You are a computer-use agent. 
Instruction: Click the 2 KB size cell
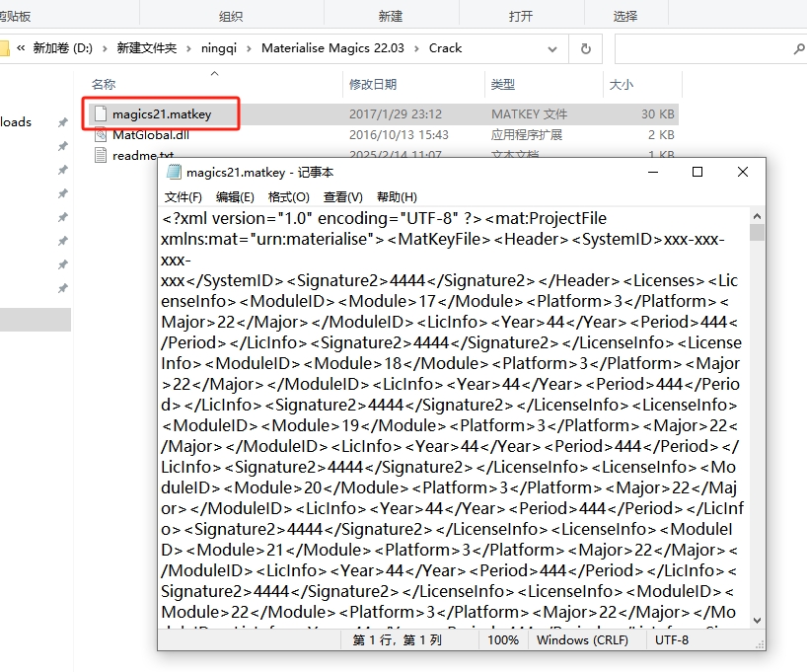click(x=661, y=135)
